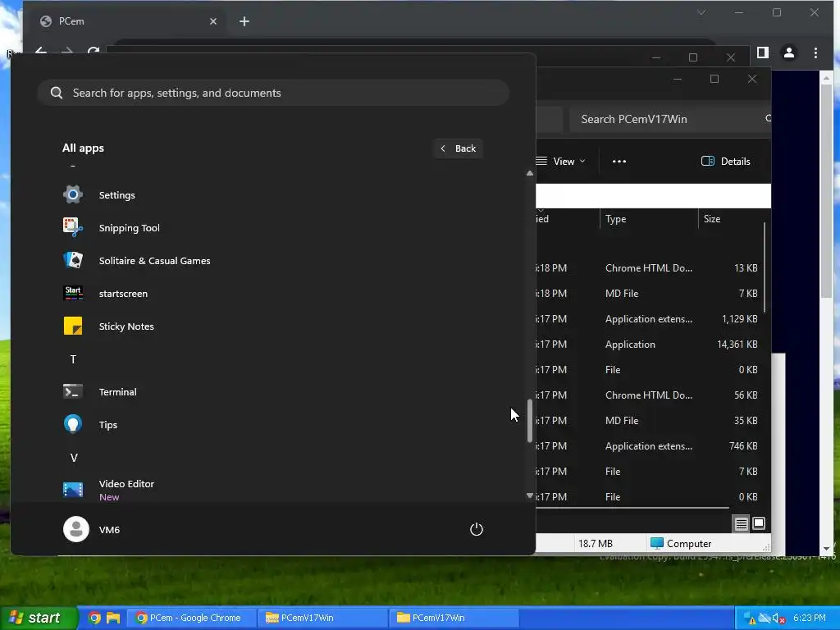840x630 pixels.
Task: Close the PCem tab
Action: click(x=213, y=21)
